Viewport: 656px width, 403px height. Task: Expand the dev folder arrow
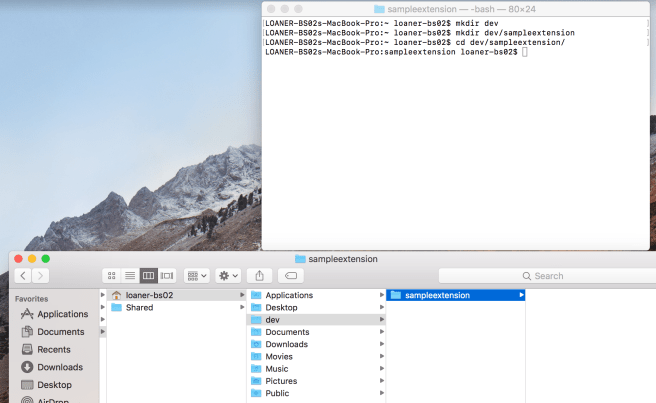(381, 320)
